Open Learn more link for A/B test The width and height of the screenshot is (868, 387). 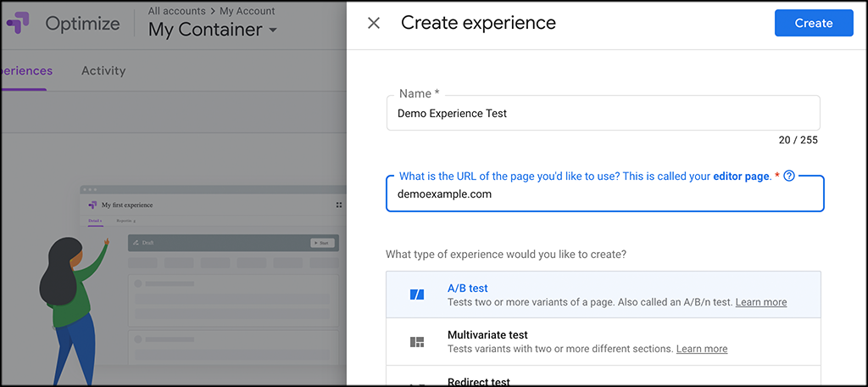[x=761, y=302]
